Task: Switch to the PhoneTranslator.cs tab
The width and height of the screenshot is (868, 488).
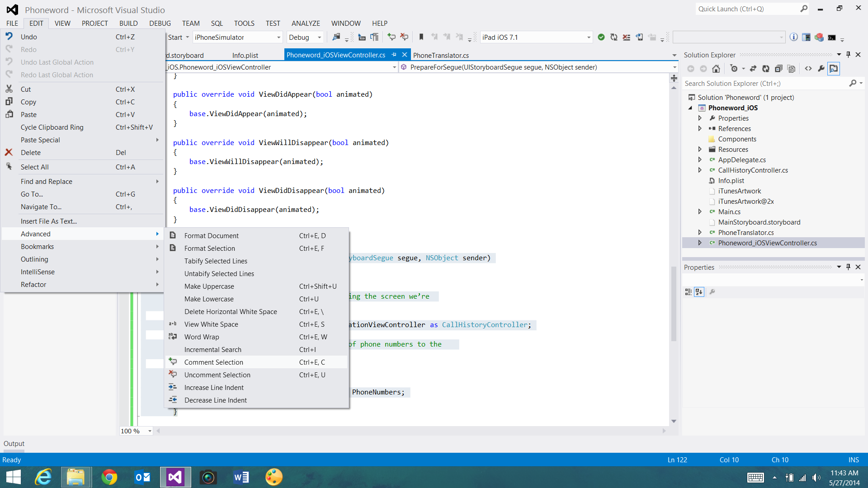Action: click(441, 55)
